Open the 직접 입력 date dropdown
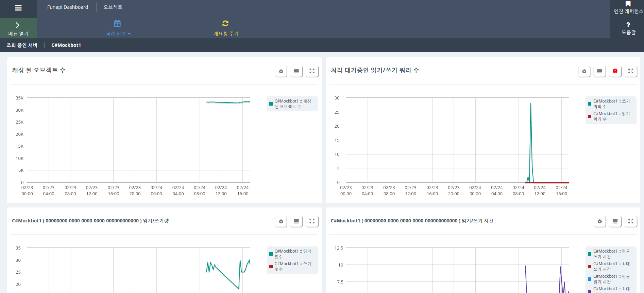The width and height of the screenshot is (644, 293). pyautogui.click(x=118, y=29)
